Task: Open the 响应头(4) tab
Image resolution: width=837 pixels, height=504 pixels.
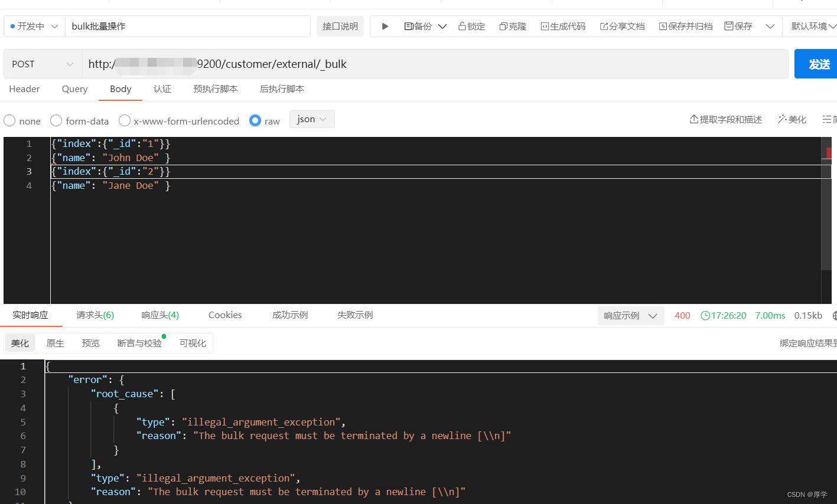Action: 160,315
